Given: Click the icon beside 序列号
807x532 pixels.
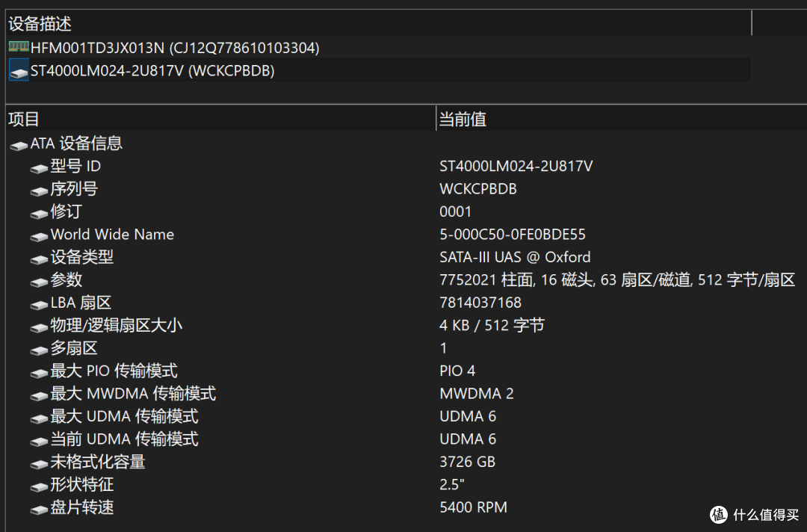Looking at the screenshot, I should click(39, 191).
